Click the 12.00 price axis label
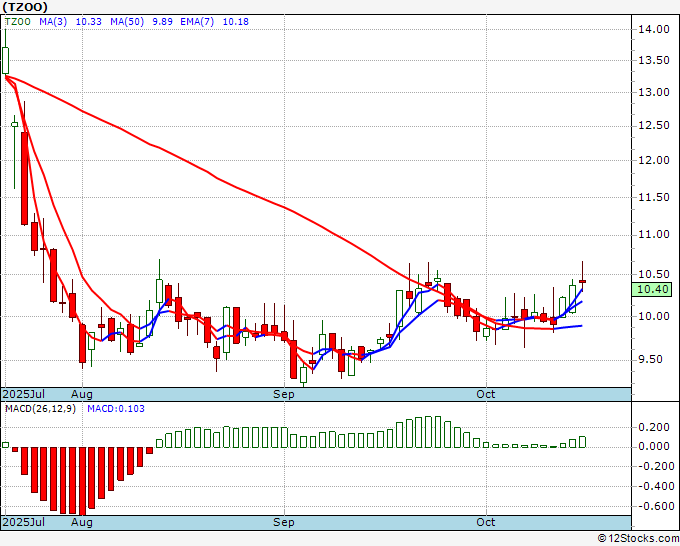680x546 pixels. coord(654,160)
